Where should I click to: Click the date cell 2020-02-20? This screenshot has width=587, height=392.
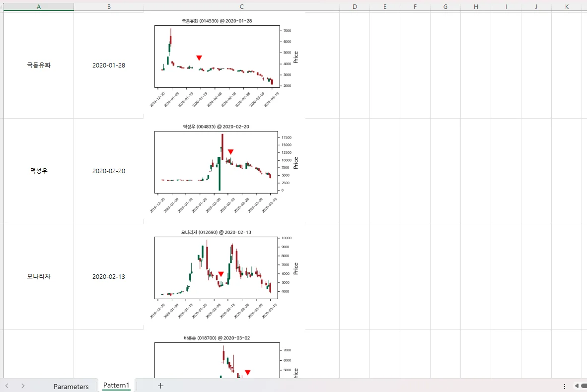tap(109, 171)
